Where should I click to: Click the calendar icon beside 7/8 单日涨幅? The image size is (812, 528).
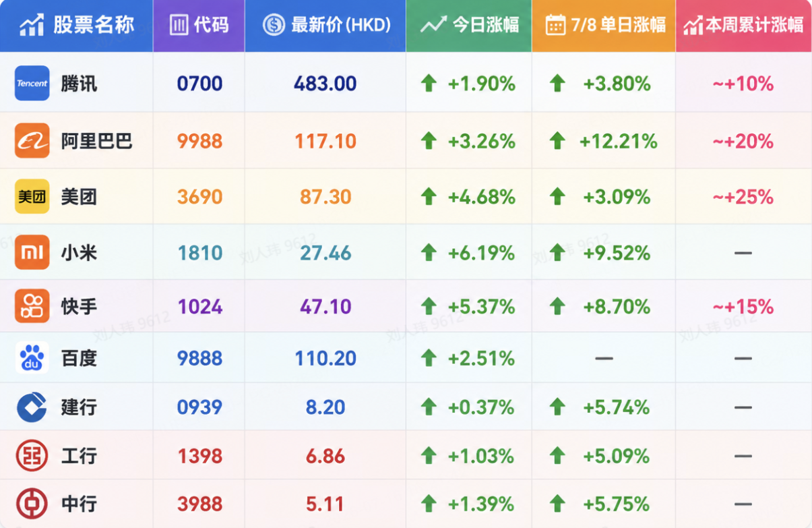pyautogui.click(x=555, y=26)
